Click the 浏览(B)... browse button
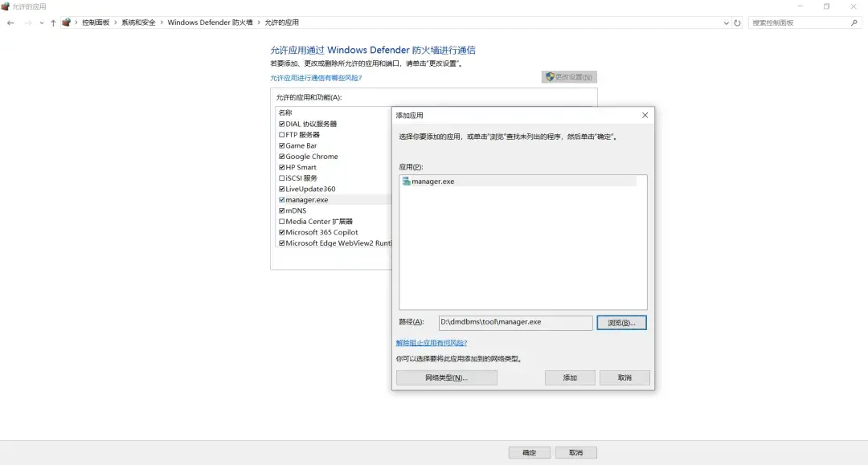 621,323
